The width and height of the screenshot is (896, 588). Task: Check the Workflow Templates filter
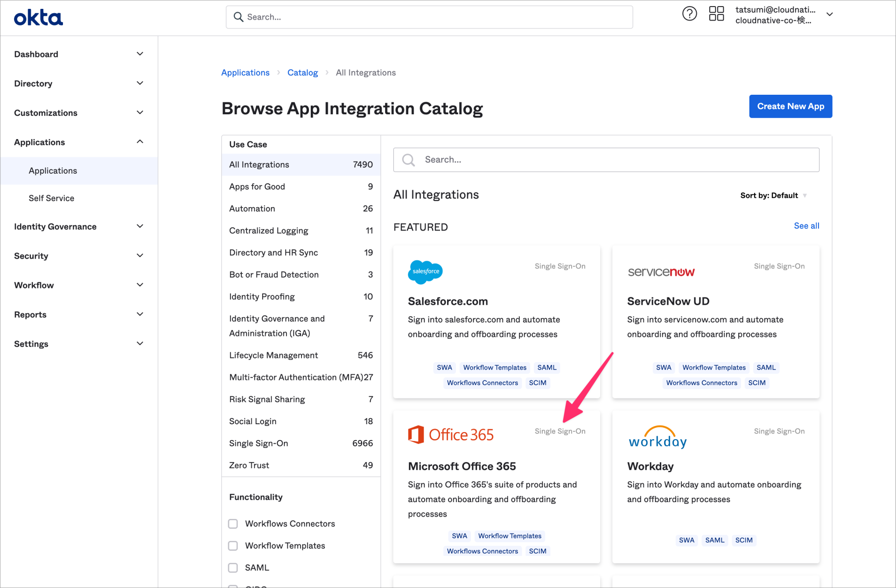click(x=233, y=546)
